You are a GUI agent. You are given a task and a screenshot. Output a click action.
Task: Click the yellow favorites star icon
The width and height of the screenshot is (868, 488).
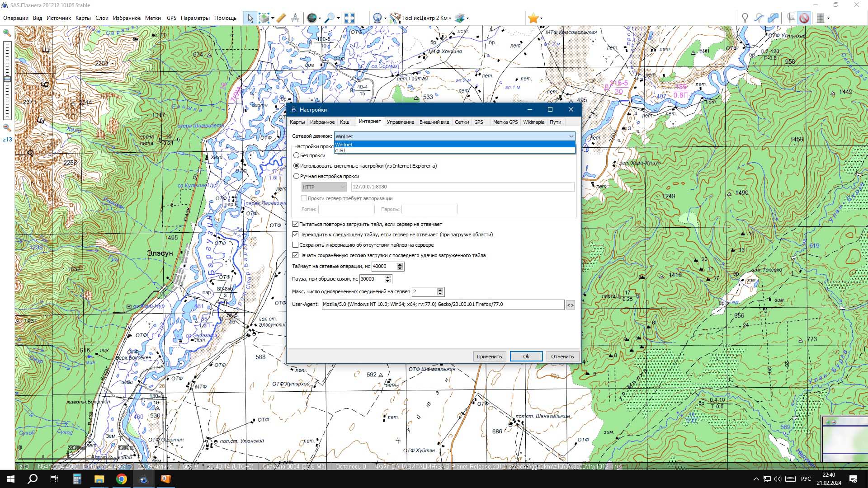coord(533,18)
